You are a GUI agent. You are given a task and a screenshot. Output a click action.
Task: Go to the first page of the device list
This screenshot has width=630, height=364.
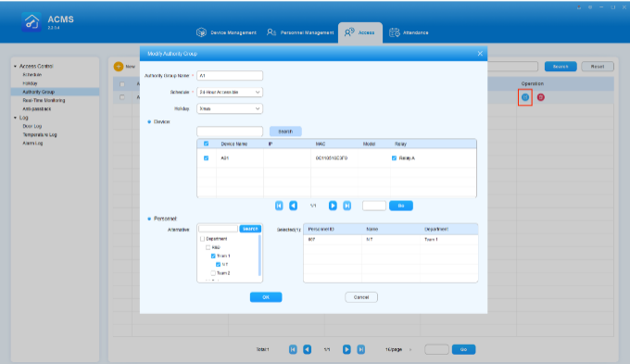(279, 206)
